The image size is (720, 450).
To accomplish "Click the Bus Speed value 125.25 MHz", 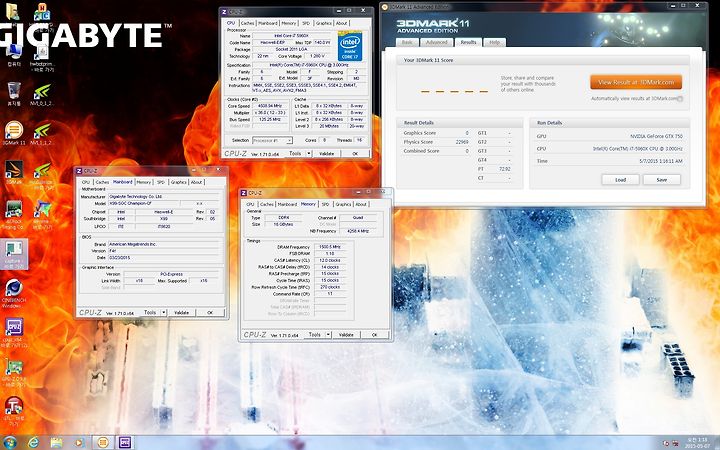I will tap(270, 119).
